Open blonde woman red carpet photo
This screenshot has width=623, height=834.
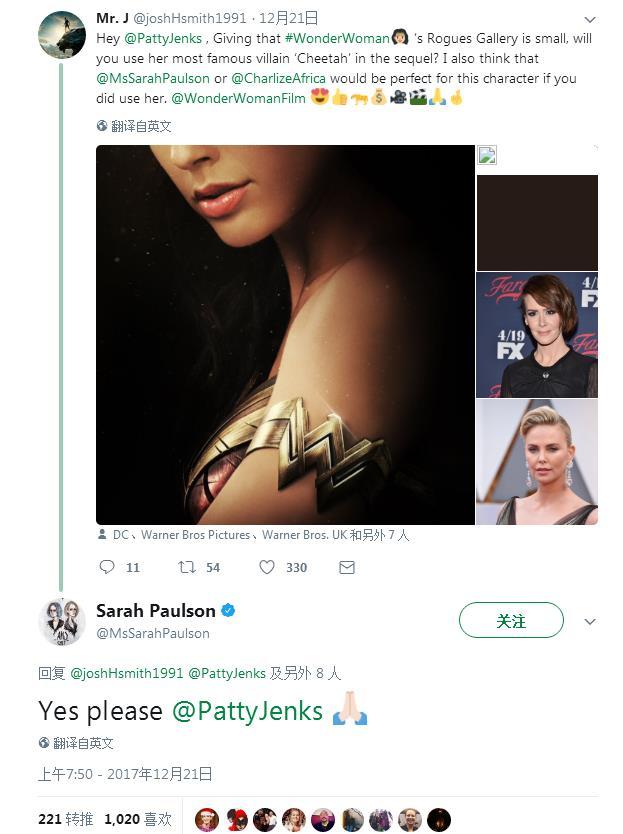536,462
